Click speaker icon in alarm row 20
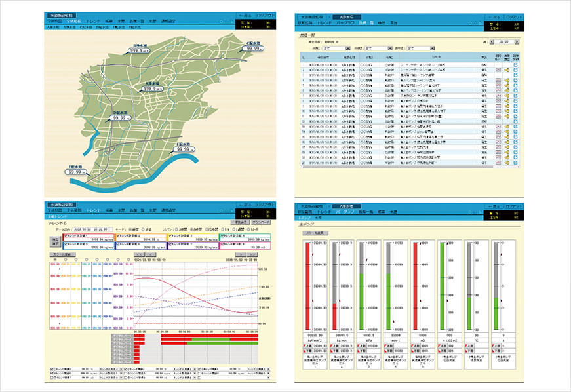This screenshot has height=392, width=571. tap(507, 163)
